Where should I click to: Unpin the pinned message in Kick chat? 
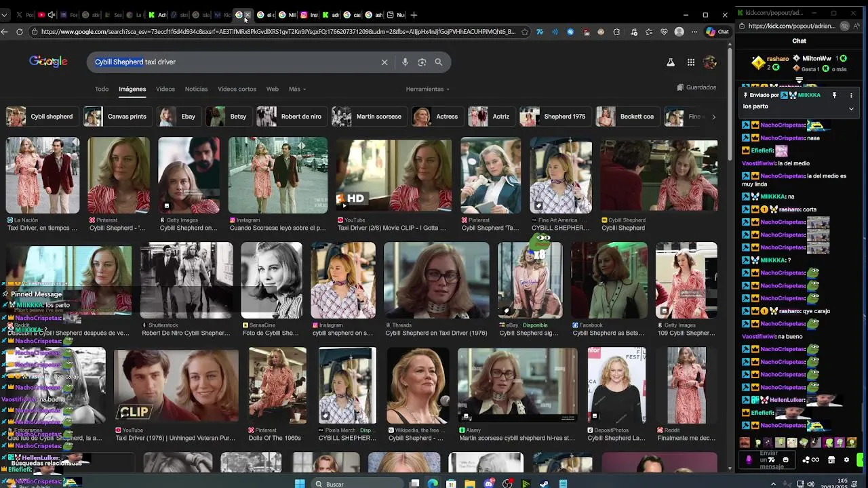(x=834, y=96)
